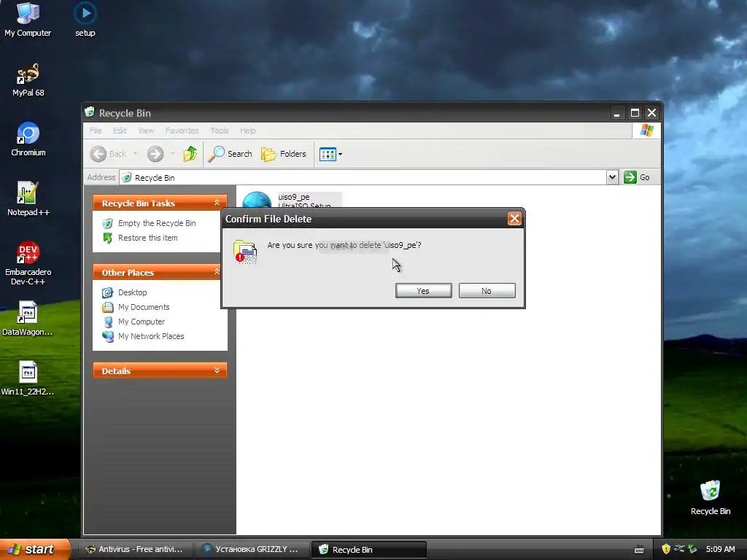Switch to Antivirus taskbar window
This screenshot has height=560, width=747.
[134, 549]
